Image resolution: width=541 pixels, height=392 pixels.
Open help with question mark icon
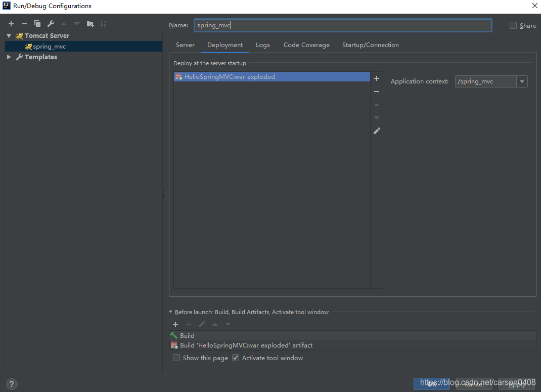[12, 384]
